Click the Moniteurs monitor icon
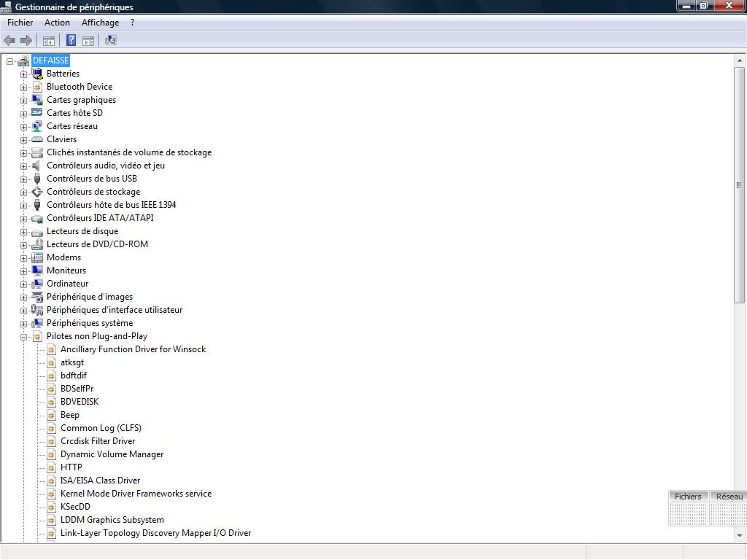Image resolution: width=747 pixels, height=560 pixels. (37, 271)
